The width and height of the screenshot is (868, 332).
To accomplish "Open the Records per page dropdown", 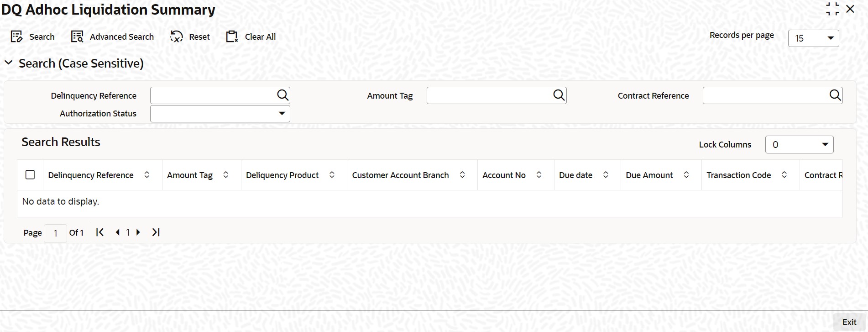I will click(x=813, y=38).
